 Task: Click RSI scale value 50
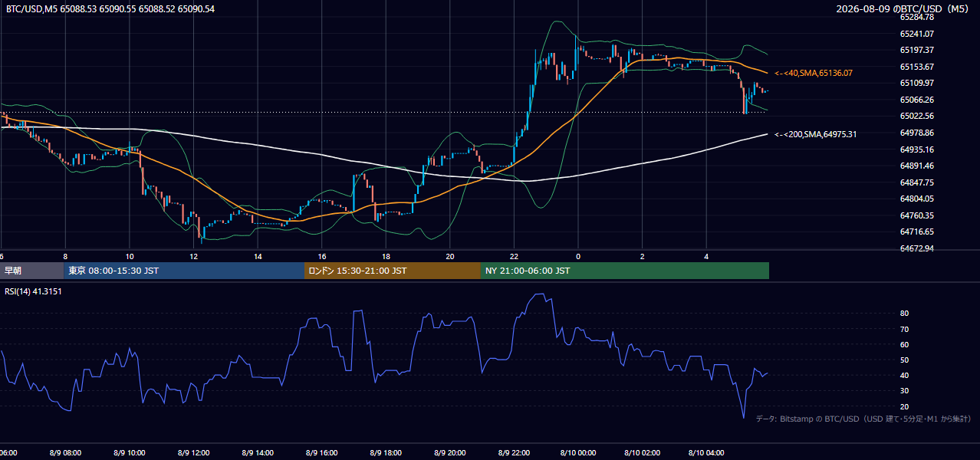coord(905,360)
